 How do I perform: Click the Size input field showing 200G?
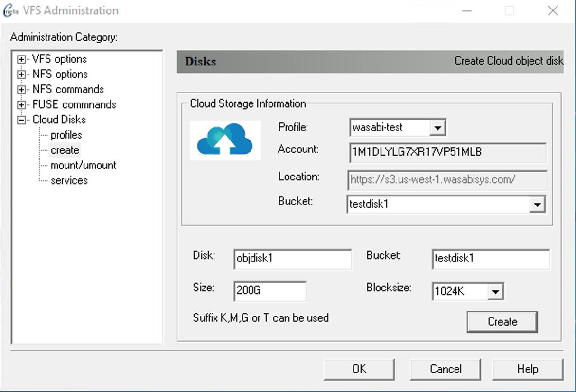click(269, 291)
